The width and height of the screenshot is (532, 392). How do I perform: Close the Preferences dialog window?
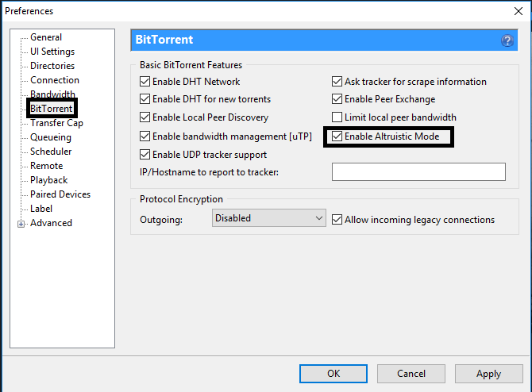click(518, 11)
